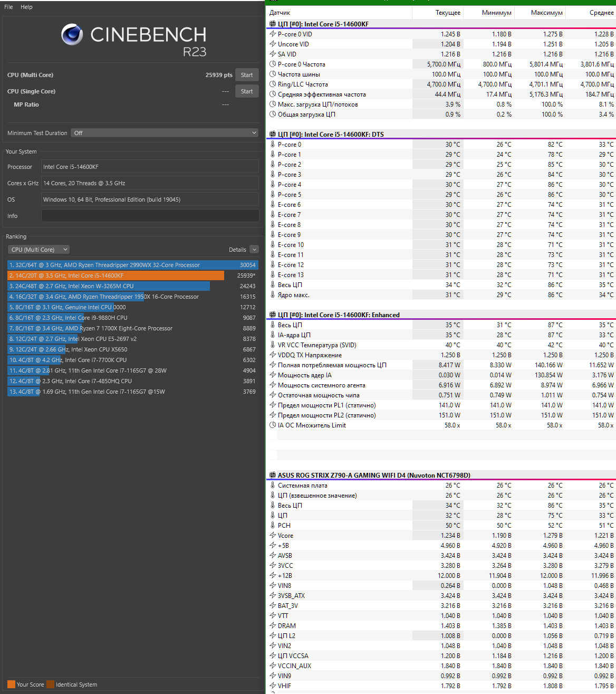The width and height of the screenshot is (616, 694).
Task: Select ranking row Ryzen 7 1700X
Action: [132, 328]
